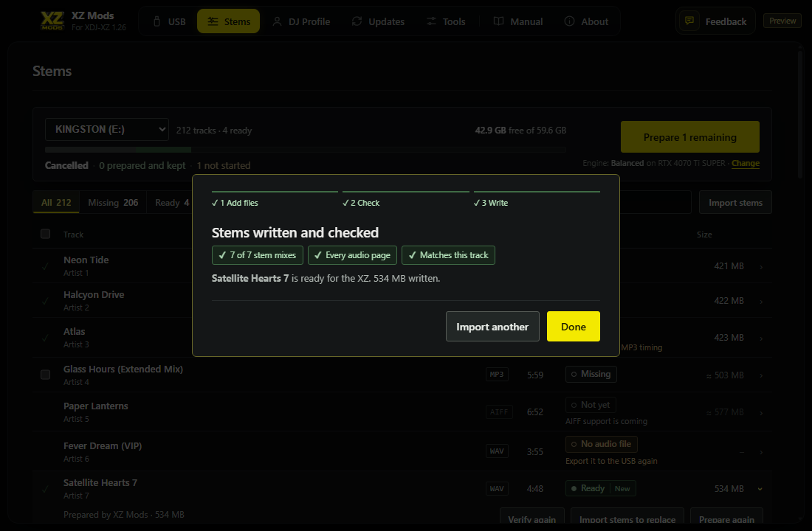Toggle the select-all checkbox in the Track header
Screen dimensions: 812x531
(46, 234)
